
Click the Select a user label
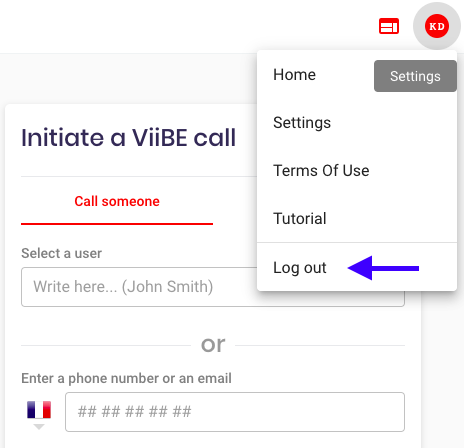(61, 253)
